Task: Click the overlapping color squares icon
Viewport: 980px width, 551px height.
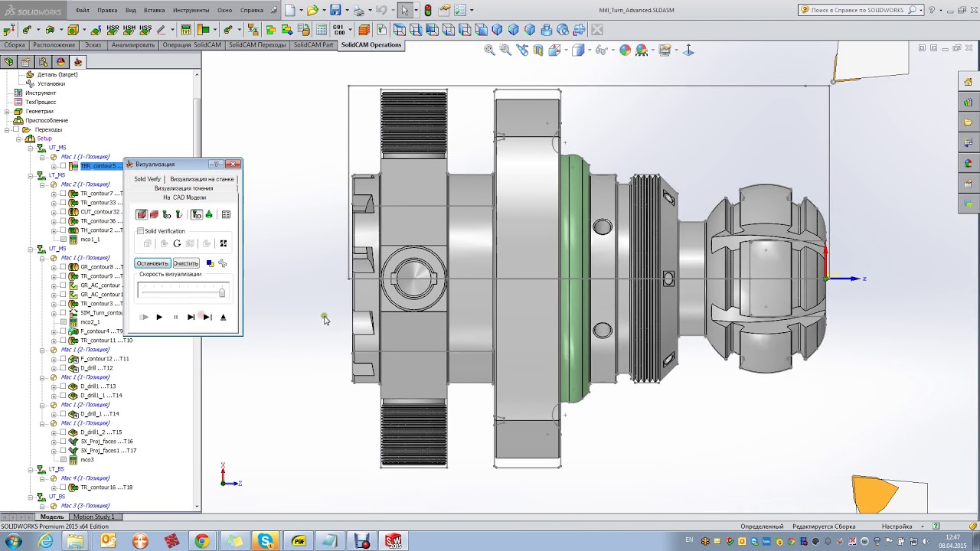Action: tap(210, 263)
